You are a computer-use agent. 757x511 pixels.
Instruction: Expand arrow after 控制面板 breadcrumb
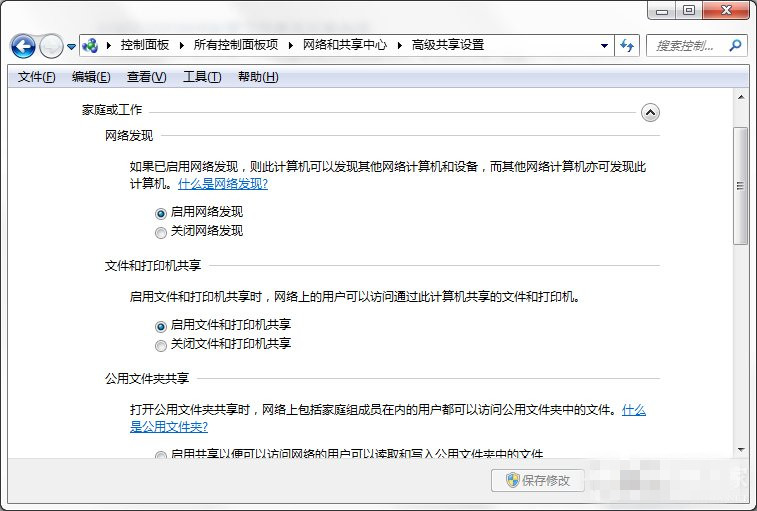pos(182,45)
